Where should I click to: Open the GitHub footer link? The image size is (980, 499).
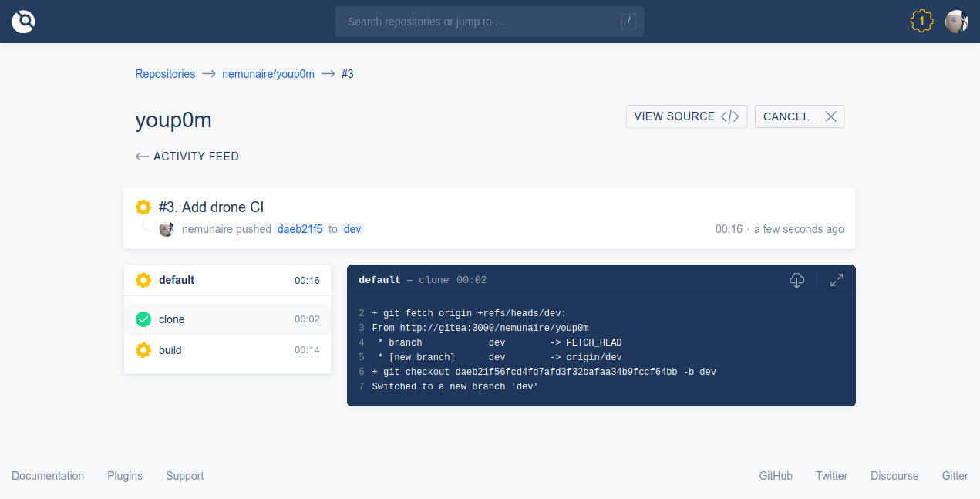[776, 476]
